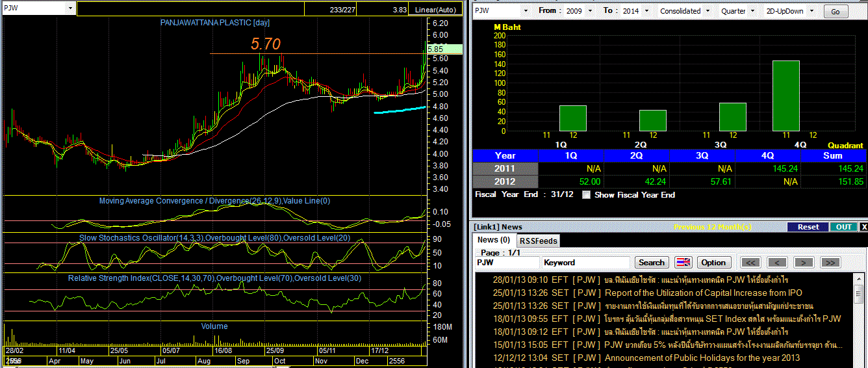Click the Previous 12 Month(s) label
This screenshot has height=368, width=868.
click(x=713, y=227)
